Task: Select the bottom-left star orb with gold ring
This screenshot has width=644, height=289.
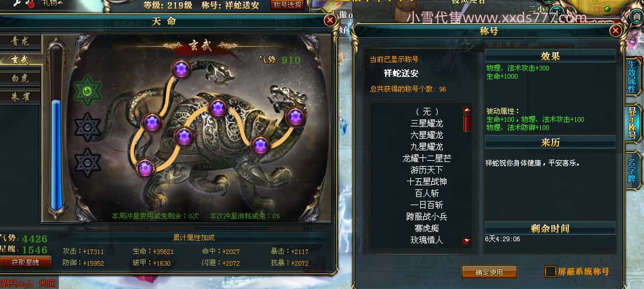Action: pos(145,167)
